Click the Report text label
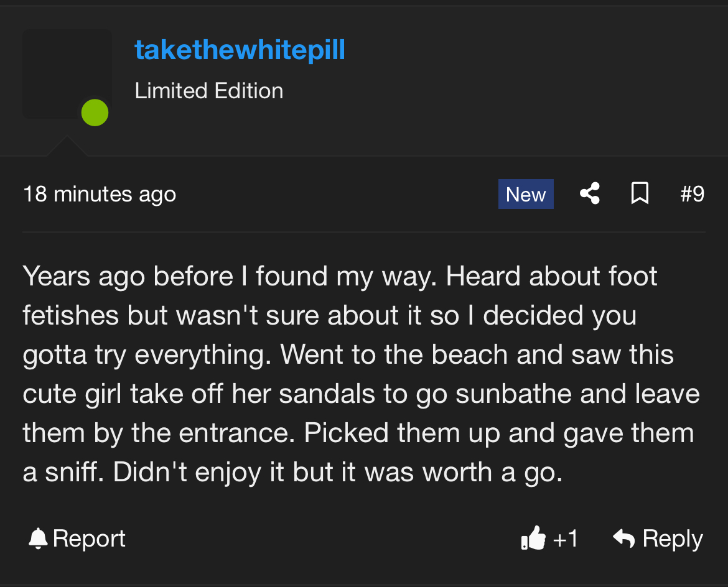This screenshot has height=587, width=728. pos(89,538)
